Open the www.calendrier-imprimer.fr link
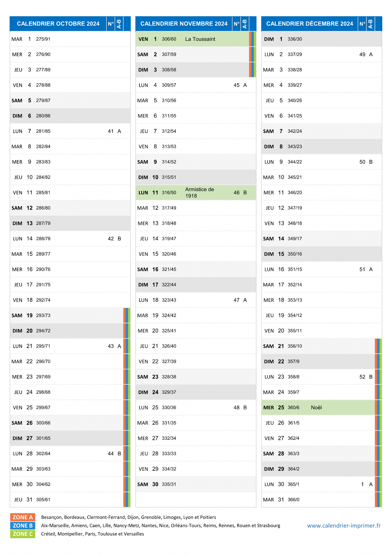392x555 pixels. pos(344,525)
